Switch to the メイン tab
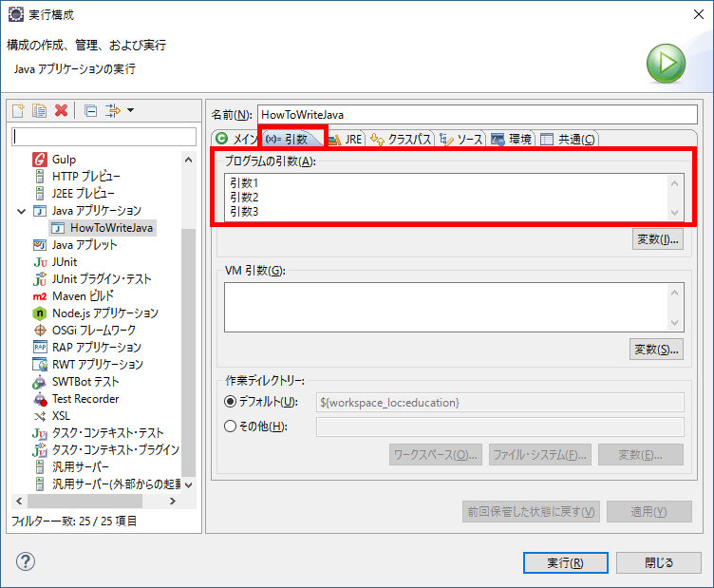This screenshot has width=714, height=588. [236, 140]
